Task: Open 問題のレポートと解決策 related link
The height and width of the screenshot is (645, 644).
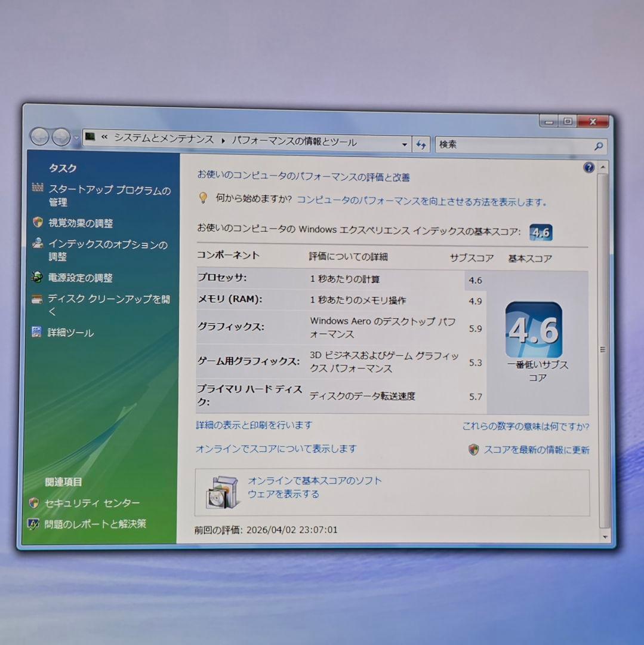Action: tap(95, 524)
